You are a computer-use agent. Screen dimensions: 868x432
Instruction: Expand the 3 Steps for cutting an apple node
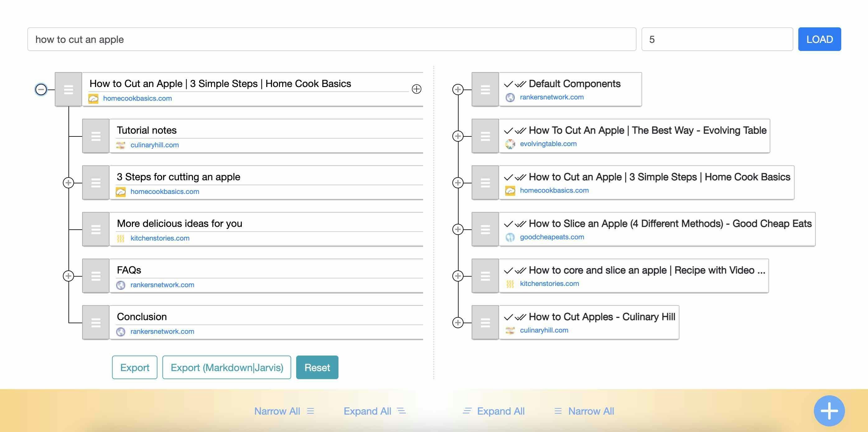[68, 182]
